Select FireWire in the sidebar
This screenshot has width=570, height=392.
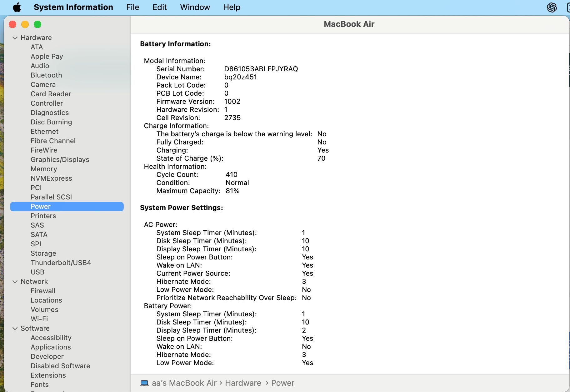[44, 150]
